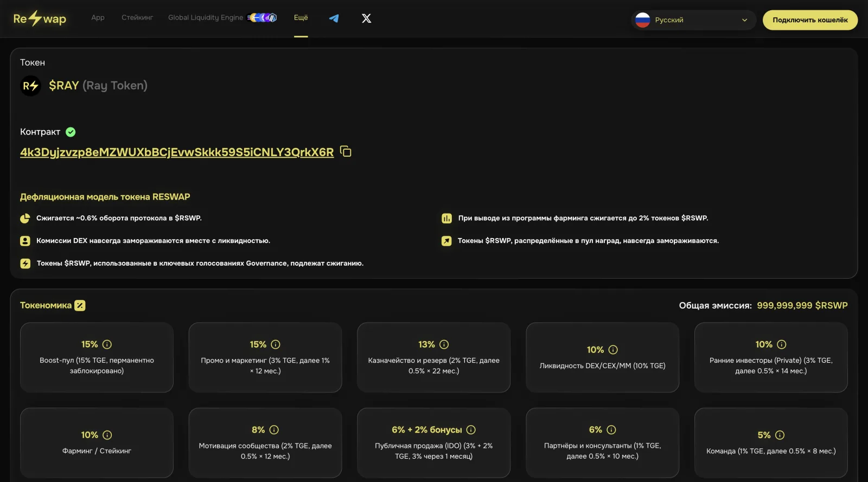Click the Токеномика heading

[x=46, y=305]
